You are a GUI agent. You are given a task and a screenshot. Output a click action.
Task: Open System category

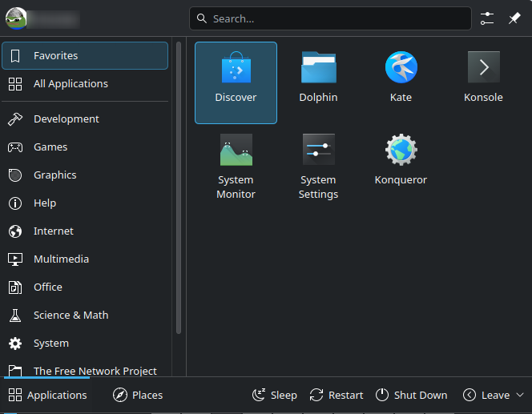pos(85,344)
